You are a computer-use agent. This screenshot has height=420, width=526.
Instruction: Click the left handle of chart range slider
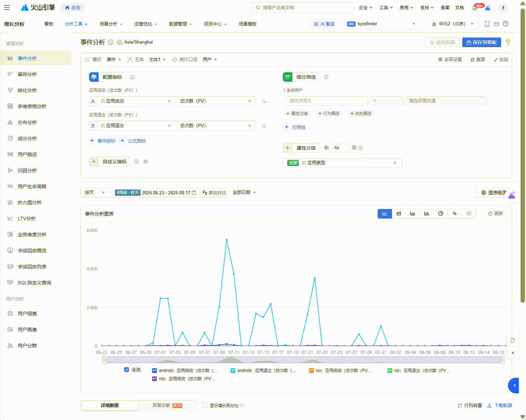(104, 360)
